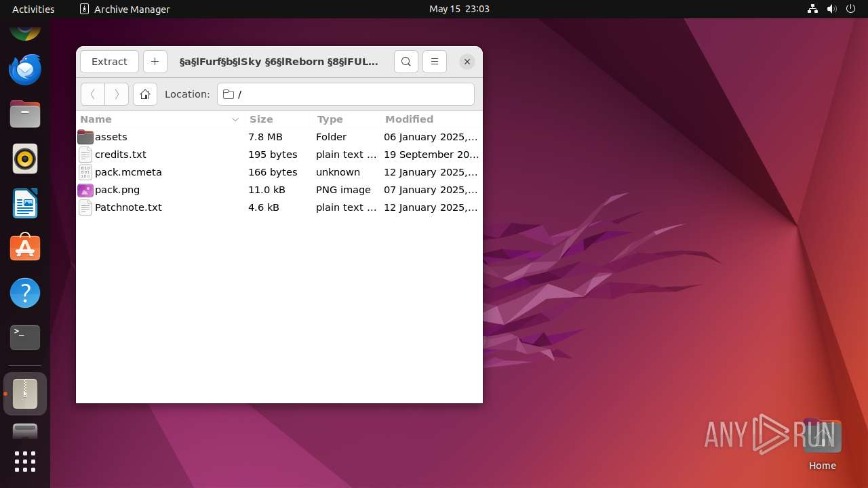The image size is (868, 488).
Task: Launch LibreOffice Writer from the dock
Action: coord(25,203)
